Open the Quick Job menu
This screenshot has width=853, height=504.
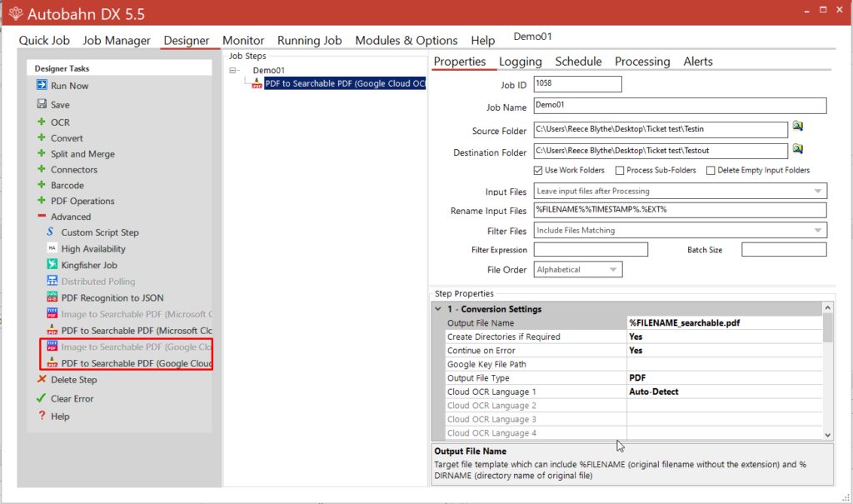click(44, 40)
